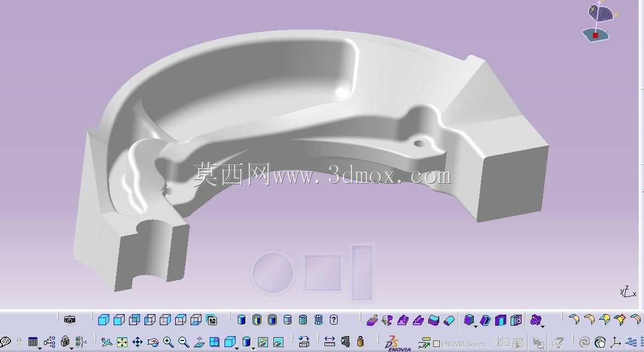Click the first purple surface-based feature icon
The width and height of the screenshot is (644, 352).
tap(372, 320)
